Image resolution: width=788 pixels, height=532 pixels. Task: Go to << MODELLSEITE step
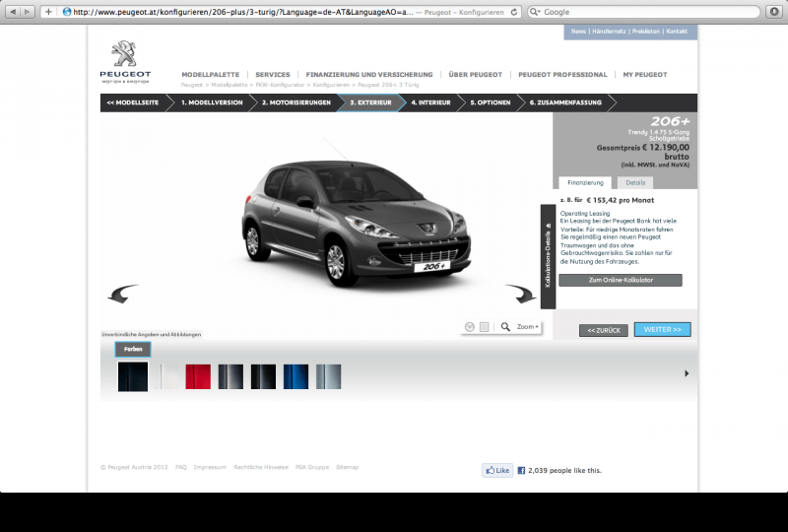click(x=133, y=102)
